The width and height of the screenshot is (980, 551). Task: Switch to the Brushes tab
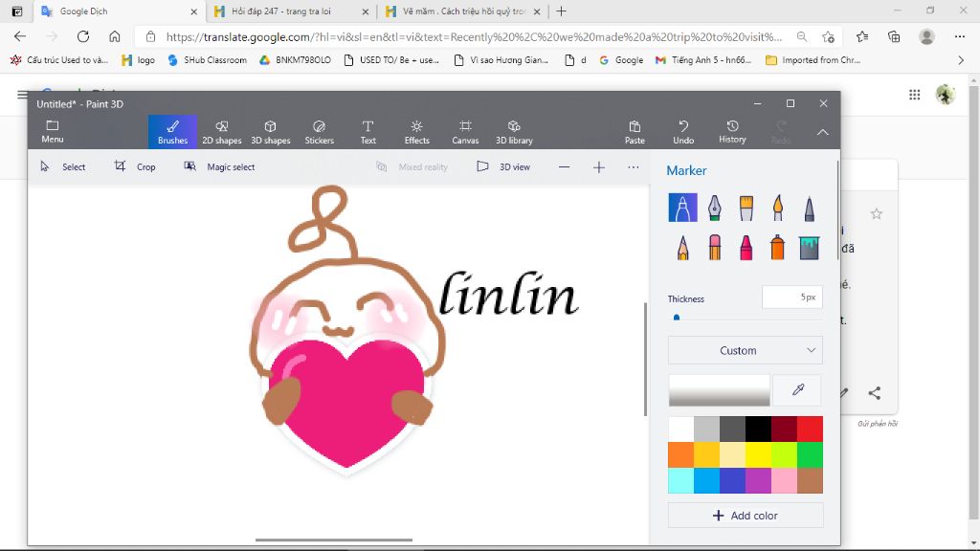click(x=172, y=132)
